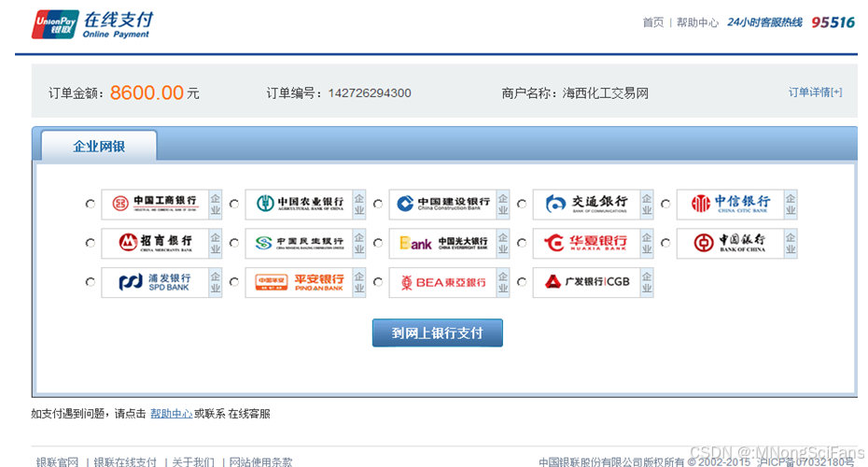This screenshot has height=467, width=868.
Task: Select the radio button for 平安银行
Action: click(x=234, y=282)
